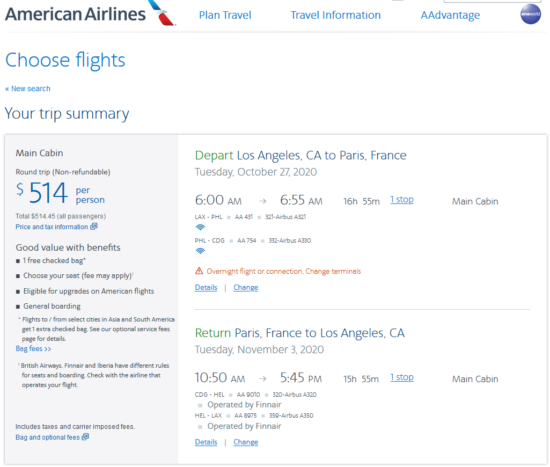Change the departing Los Angeles to Paris flight
Viewport: 550px width, 467px height.
[x=246, y=287]
